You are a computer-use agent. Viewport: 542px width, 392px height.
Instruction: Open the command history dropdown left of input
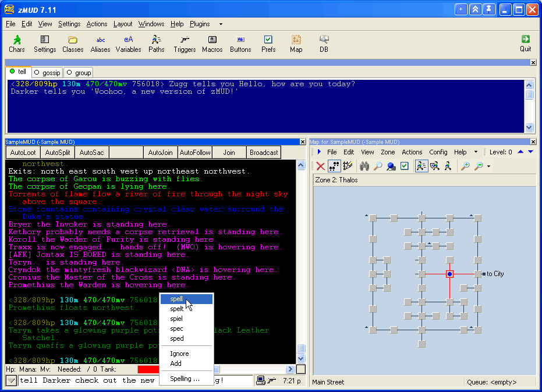tap(11, 380)
